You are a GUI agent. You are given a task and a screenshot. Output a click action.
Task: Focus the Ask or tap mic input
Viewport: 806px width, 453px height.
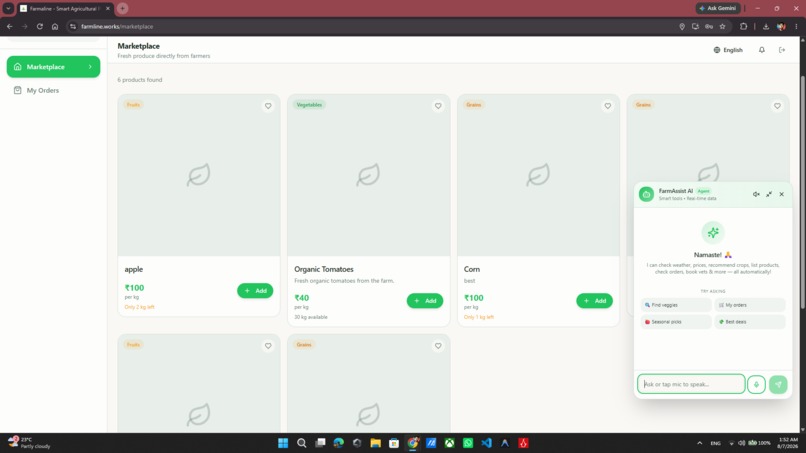tap(691, 384)
